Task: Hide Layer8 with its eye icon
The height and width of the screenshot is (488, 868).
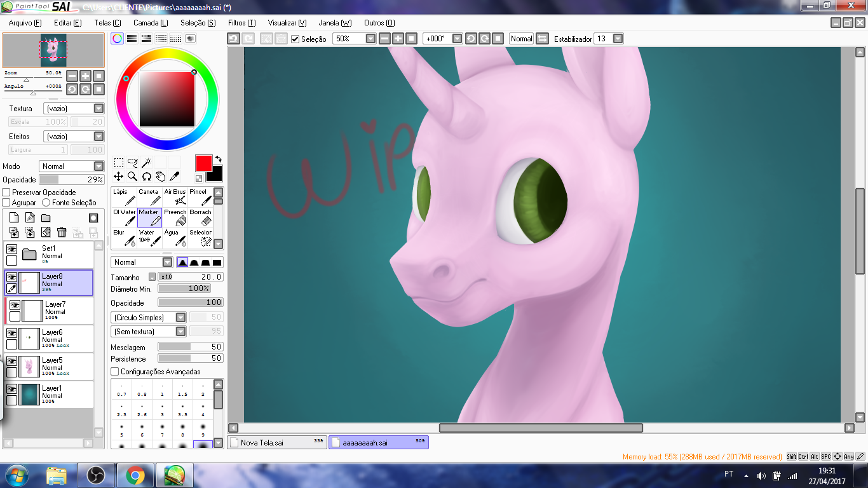Action: [x=11, y=278]
